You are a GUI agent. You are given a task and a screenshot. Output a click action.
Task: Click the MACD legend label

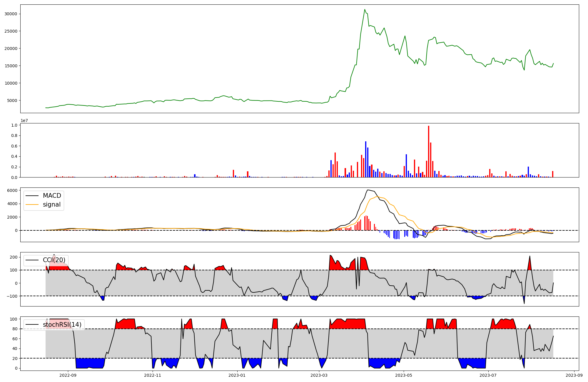point(52,196)
